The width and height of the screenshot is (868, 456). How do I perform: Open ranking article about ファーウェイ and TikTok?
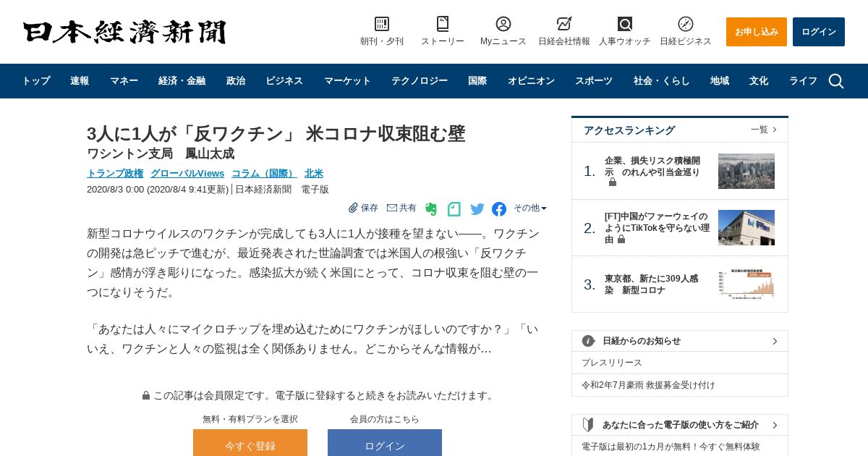click(x=657, y=227)
